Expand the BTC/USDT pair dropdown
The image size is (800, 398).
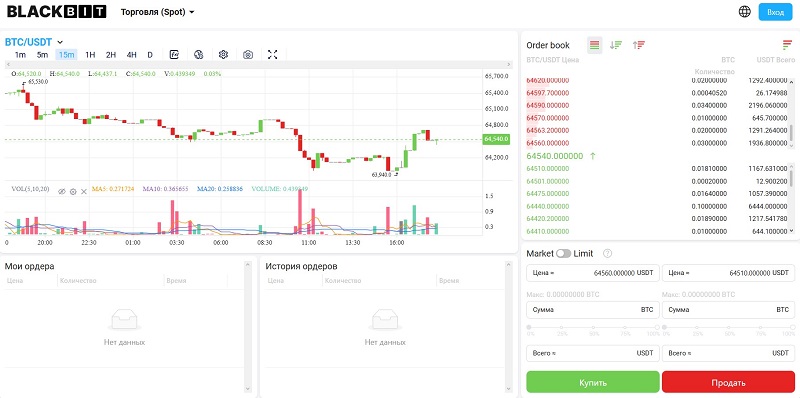coord(60,42)
